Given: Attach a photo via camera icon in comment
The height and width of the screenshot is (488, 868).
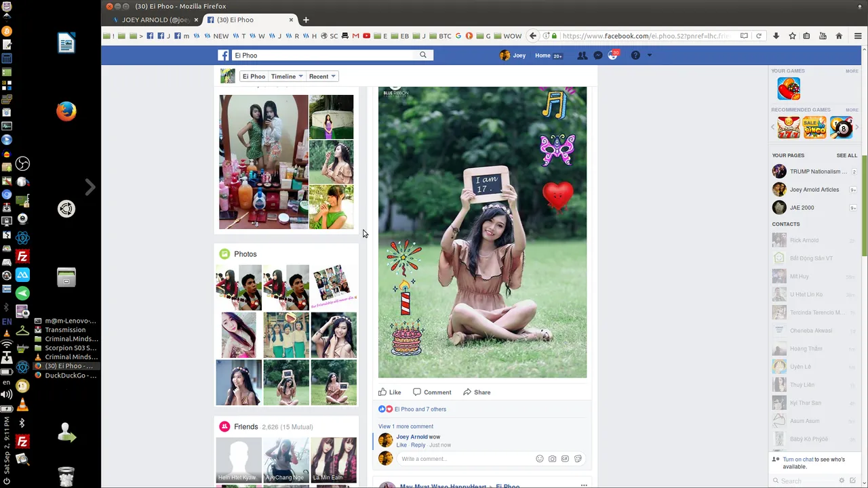Looking at the screenshot, I should tap(553, 459).
